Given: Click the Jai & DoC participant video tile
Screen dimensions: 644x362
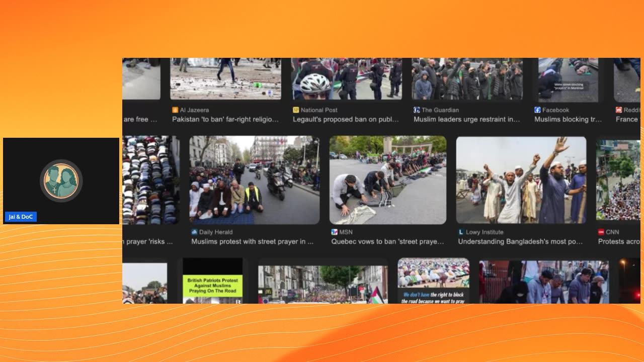Looking at the screenshot, I should coord(61,181).
